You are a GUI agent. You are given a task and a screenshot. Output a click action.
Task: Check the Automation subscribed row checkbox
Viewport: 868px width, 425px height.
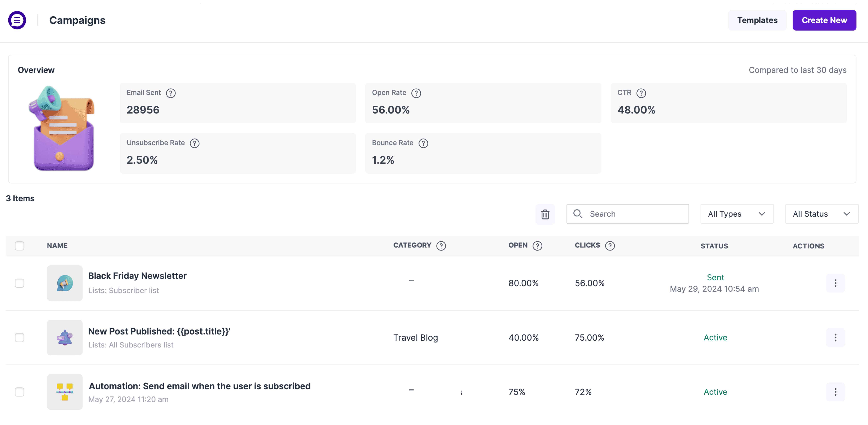coord(20,392)
